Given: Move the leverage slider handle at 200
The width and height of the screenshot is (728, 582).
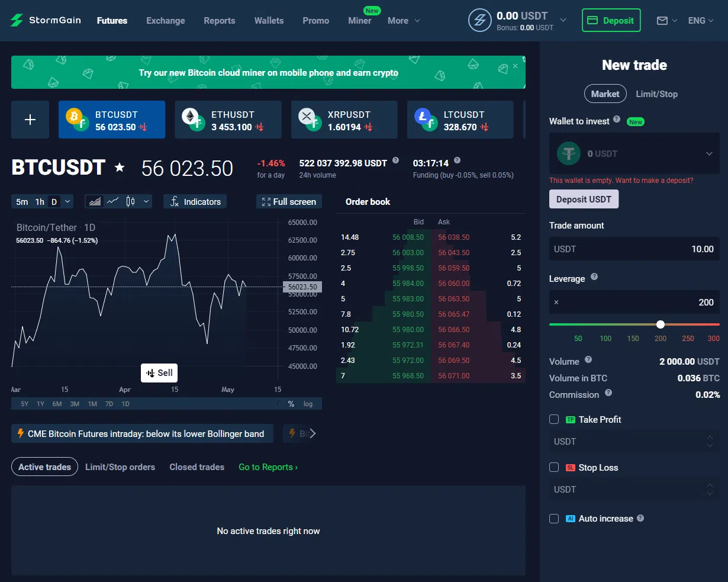Looking at the screenshot, I should click(x=661, y=324).
